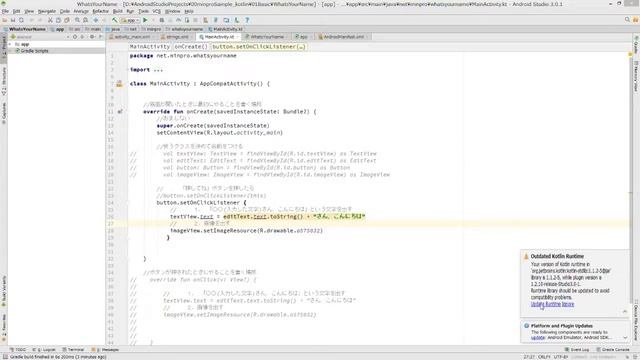Open the View menu
The image size is (640, 360).
point(29,11)
